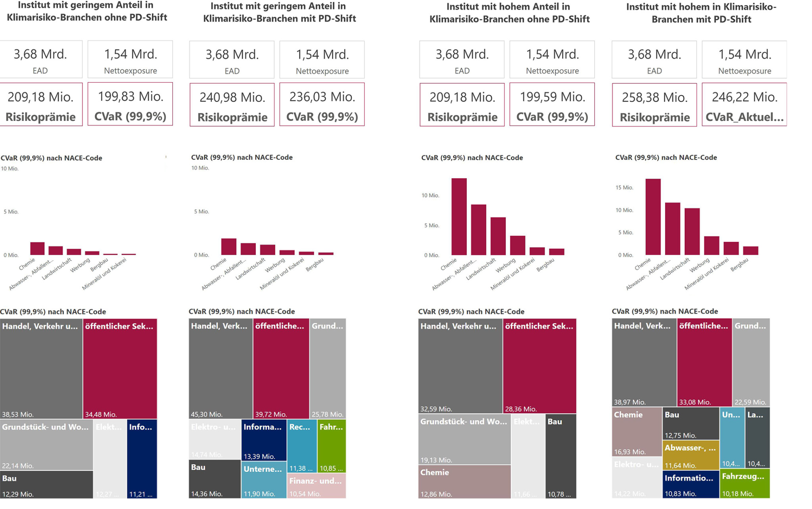Select the 246,22 Mio. CVaR_Aktuel card
The height and width of the screenshot is (509, 812).
[744, 105]
